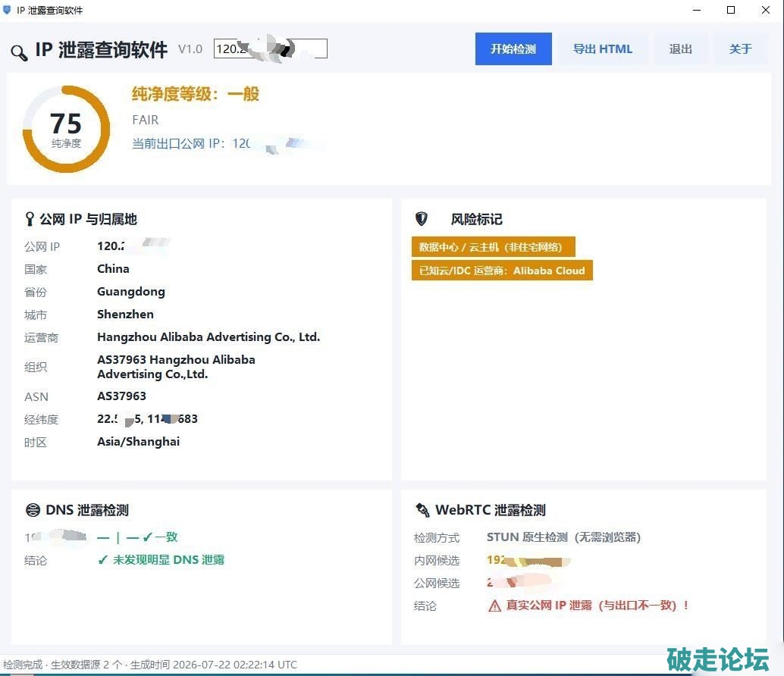Click the shield icon beside 风险标记
The image size is (784, 676).
click(422, 219)
